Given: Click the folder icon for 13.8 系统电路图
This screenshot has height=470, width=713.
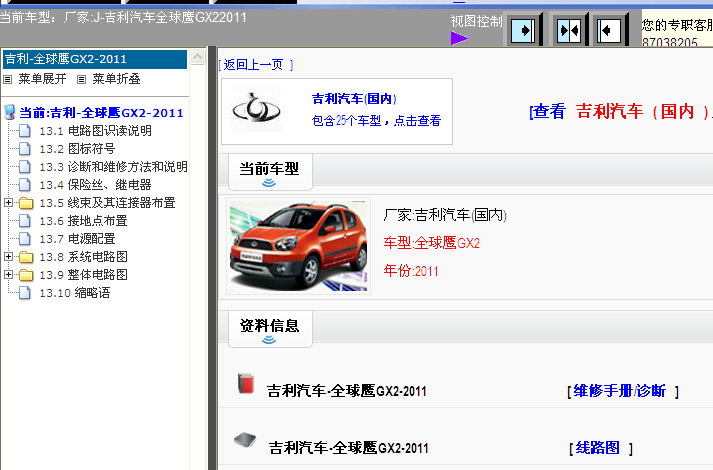Looking at the screenshot, I should click(x=26, y=257).
